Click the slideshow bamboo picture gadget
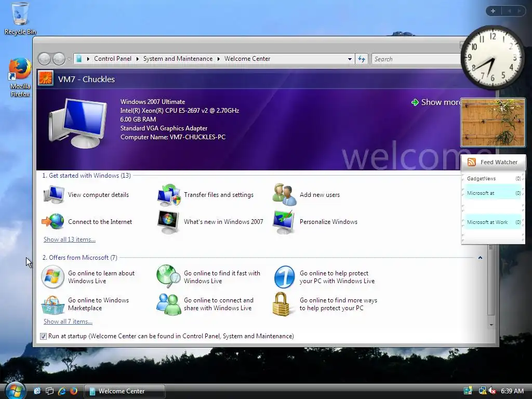The width and height of the screenshot is (532, 399). (493, 123)
